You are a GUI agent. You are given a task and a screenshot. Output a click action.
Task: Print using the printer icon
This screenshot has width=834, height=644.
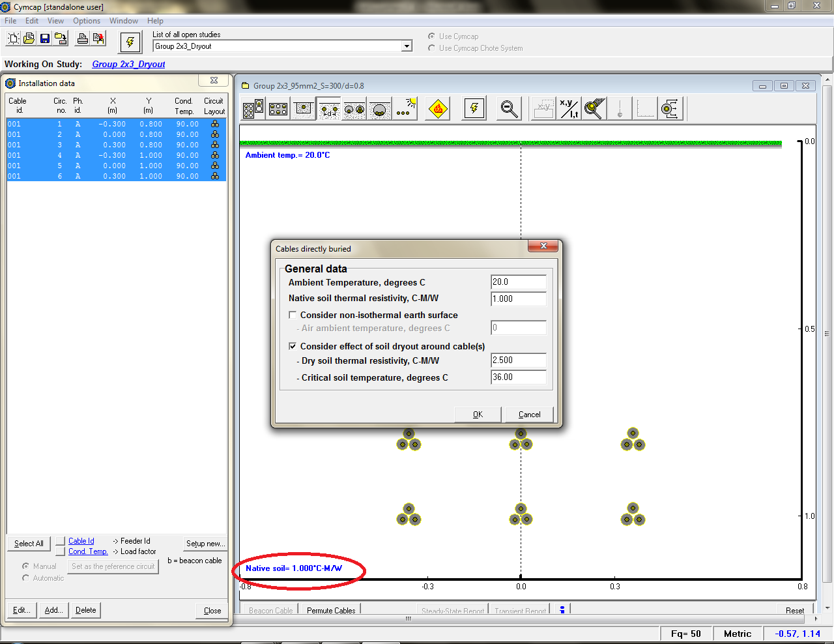click(83, 39)
